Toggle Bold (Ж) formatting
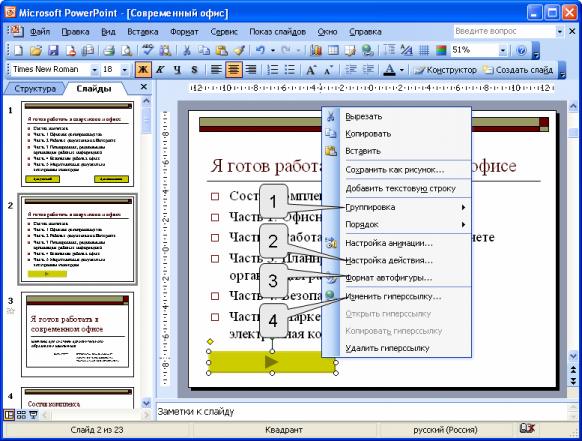 pos(143,70)
